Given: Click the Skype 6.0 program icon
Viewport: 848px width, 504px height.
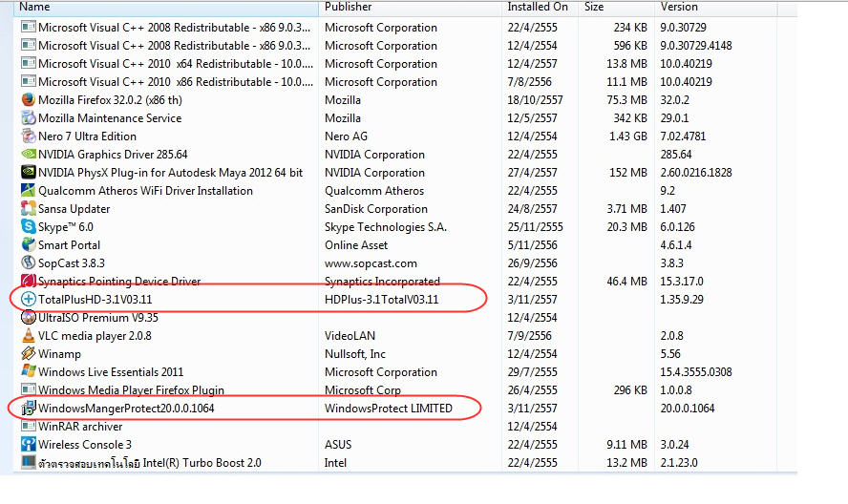Looking at the screenshot, I should [28, 227].
